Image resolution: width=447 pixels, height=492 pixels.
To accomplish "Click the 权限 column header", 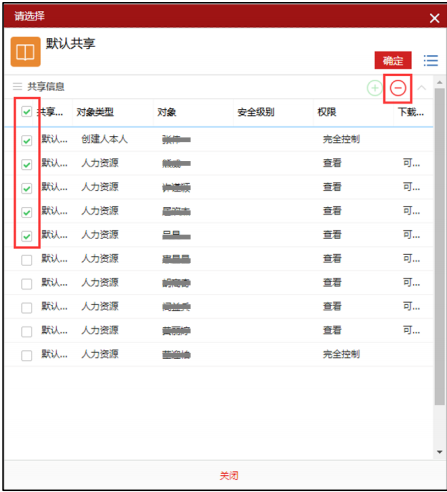I will [327, 112].
